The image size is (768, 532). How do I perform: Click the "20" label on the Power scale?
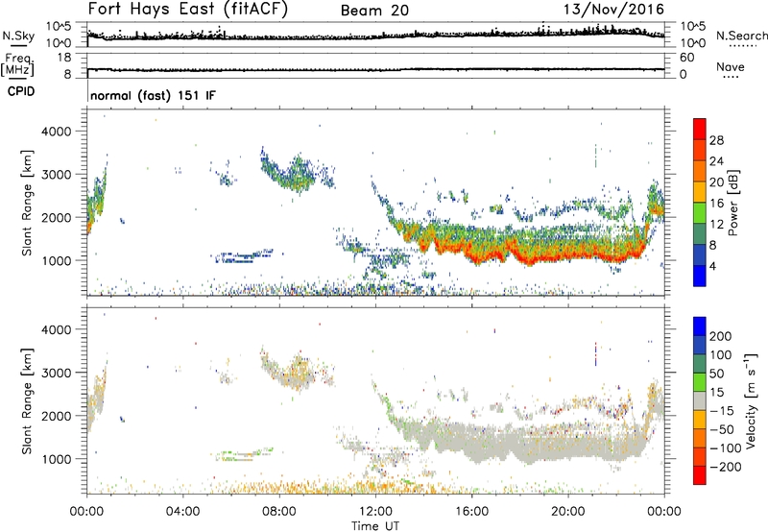(x=716, y=182)
